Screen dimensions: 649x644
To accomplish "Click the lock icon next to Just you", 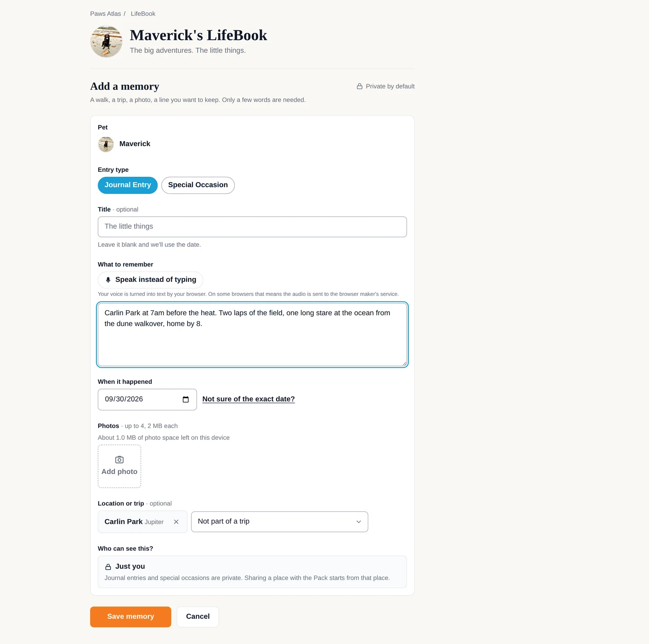I will point(108,567).
